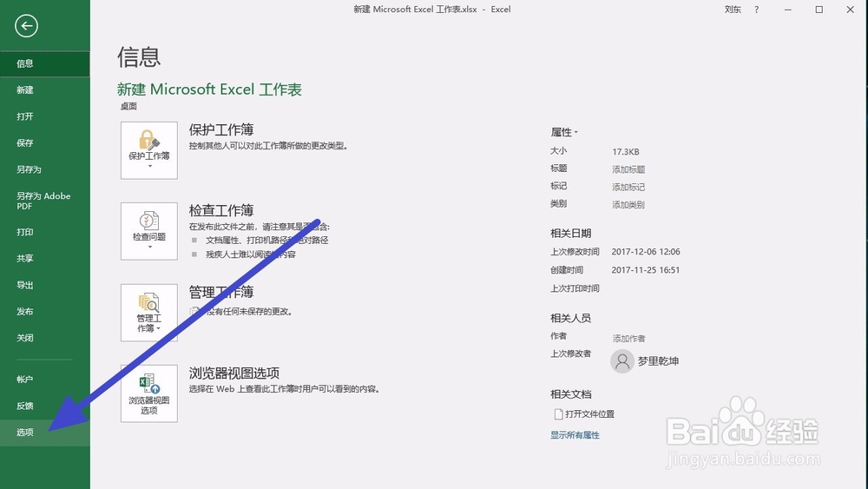
Task: Choose 保存 (Save) in the sidebar
Action: pos(45,143)
